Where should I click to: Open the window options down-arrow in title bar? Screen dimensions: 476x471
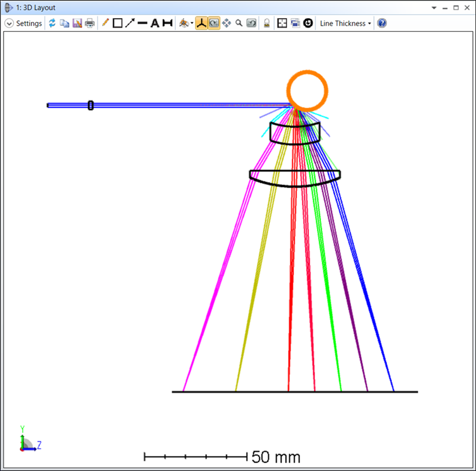click(434, 8)
